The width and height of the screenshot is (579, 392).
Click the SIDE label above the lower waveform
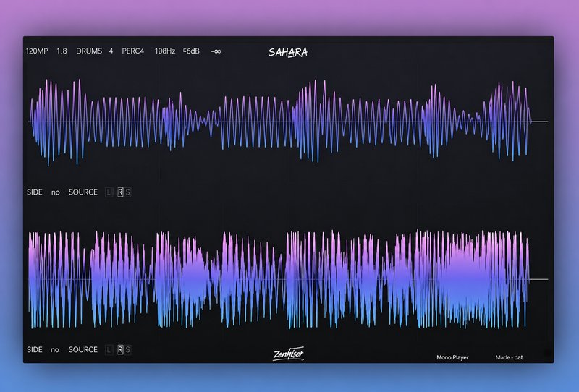(34, 192)
